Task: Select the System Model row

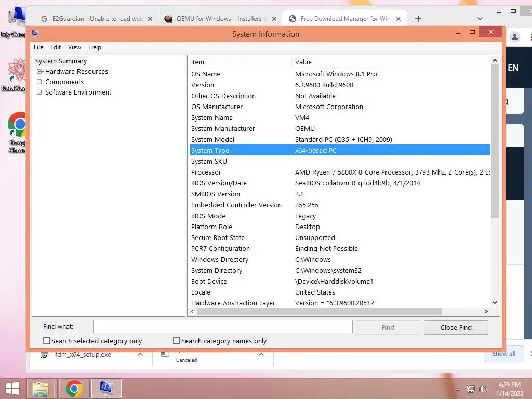Action: 340,139
